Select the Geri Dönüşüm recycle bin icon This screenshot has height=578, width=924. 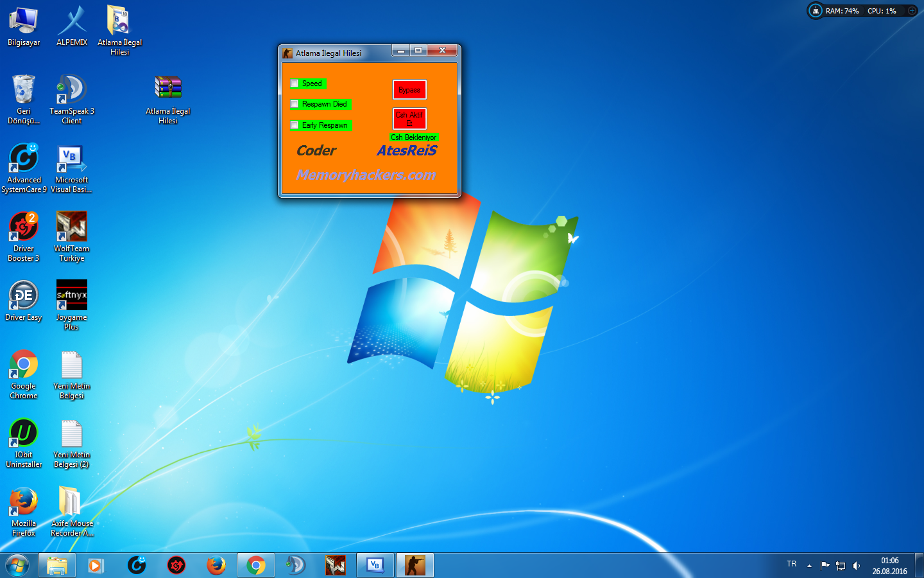pos(24,100)
